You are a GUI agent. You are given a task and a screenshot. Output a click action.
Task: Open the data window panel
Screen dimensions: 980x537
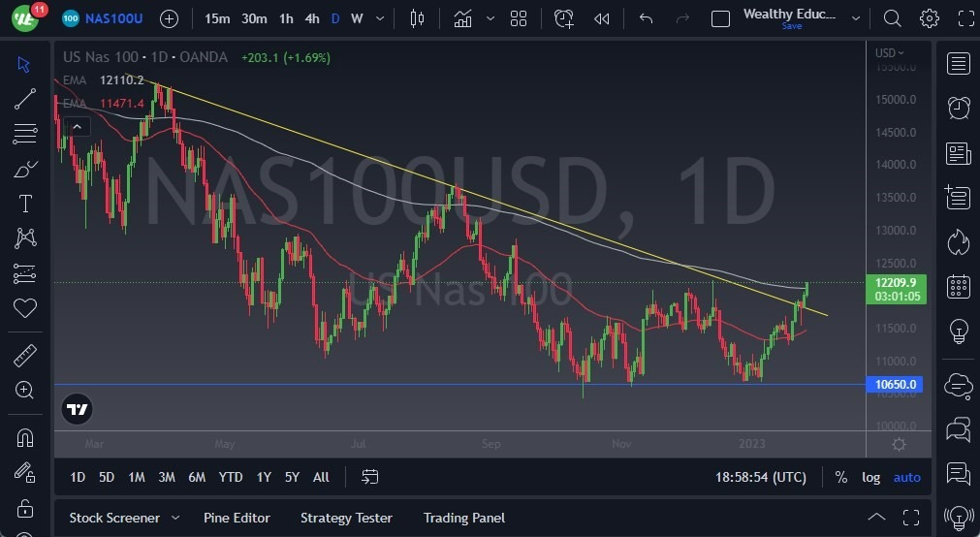pos(958,198)
